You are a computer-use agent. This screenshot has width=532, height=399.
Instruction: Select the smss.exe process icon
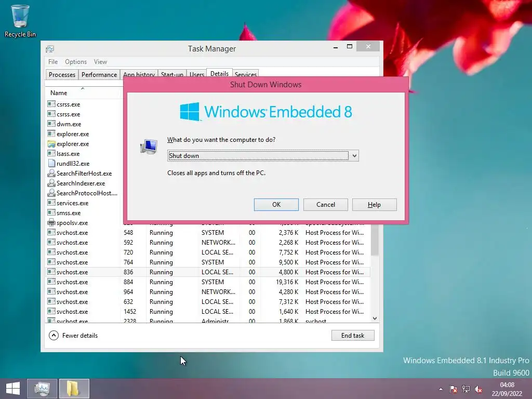(51, 212)
